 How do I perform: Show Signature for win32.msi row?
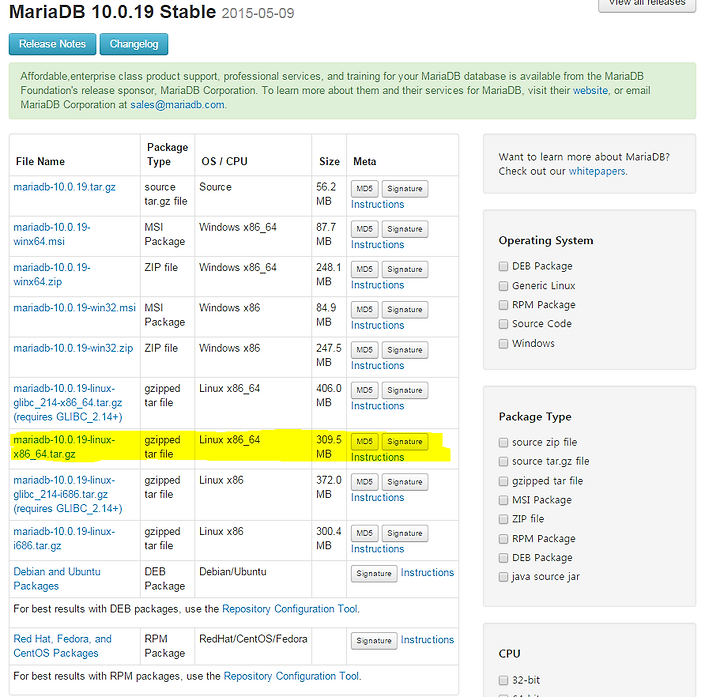pos(405,310)
